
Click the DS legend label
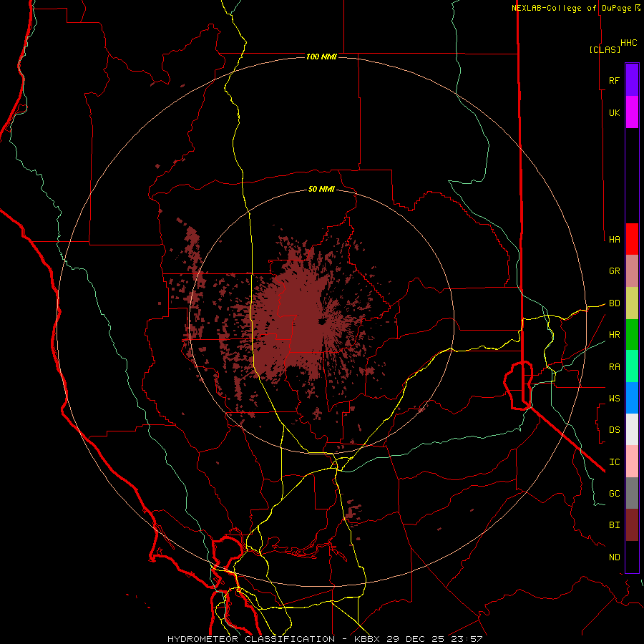[x=614, y=430]
